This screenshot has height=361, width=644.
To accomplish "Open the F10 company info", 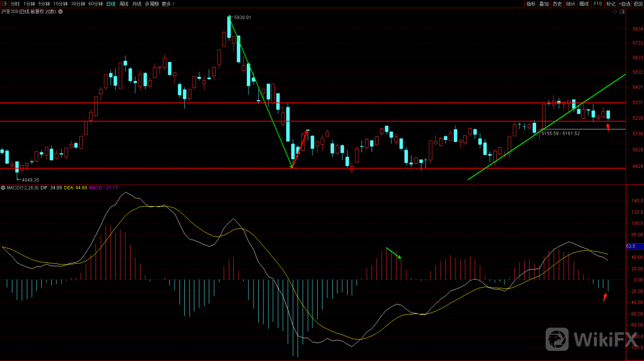I will [597, 4].
